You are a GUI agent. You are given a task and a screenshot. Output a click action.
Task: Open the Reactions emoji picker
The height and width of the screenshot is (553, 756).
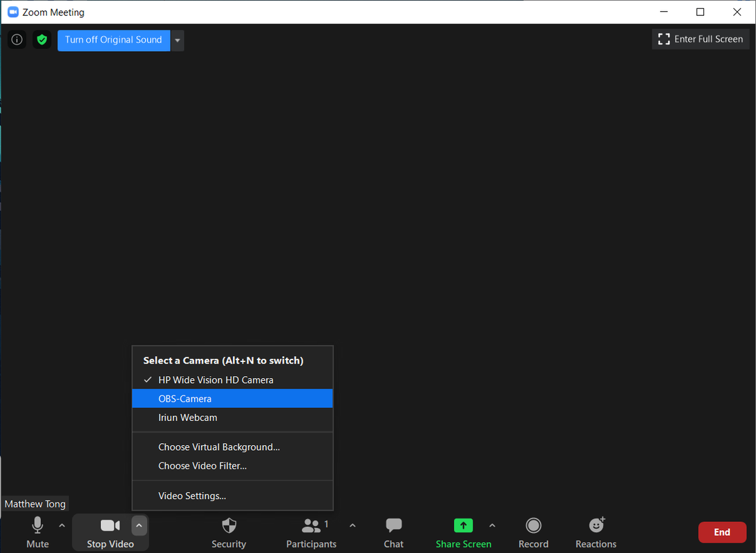click(x=596, y=532)
